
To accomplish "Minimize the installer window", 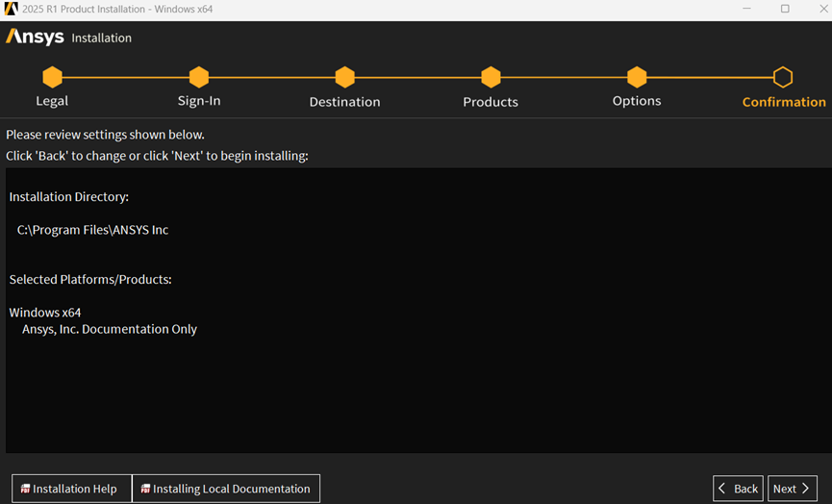I will click(746, 9).
